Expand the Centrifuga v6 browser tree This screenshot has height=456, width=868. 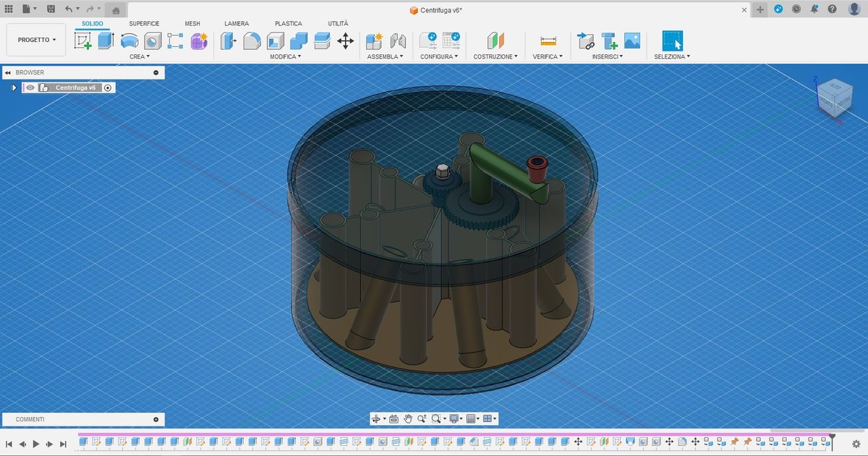pos(14,88)
